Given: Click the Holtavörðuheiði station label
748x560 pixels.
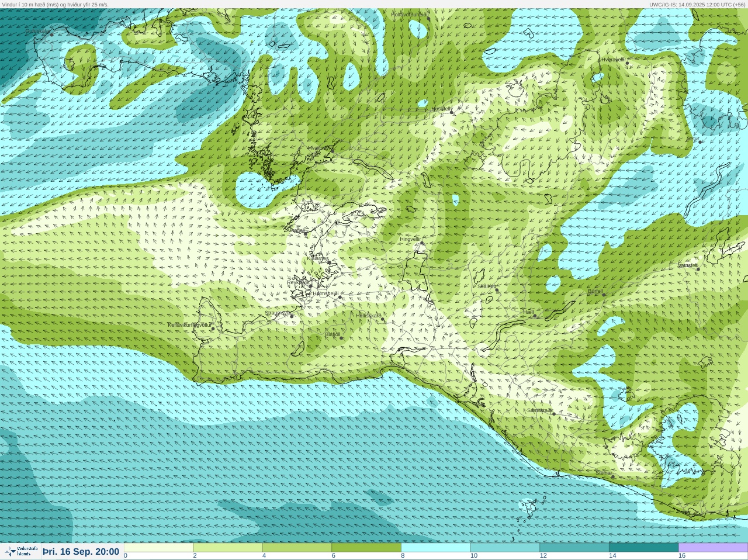Looking at the screenshot, I should pyautogui.click(x=410, y=14).
